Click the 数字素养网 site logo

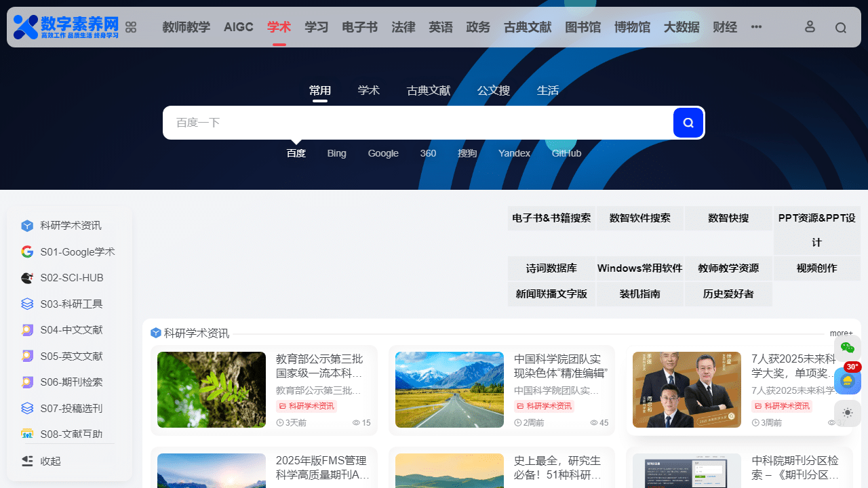pos(66,27)
